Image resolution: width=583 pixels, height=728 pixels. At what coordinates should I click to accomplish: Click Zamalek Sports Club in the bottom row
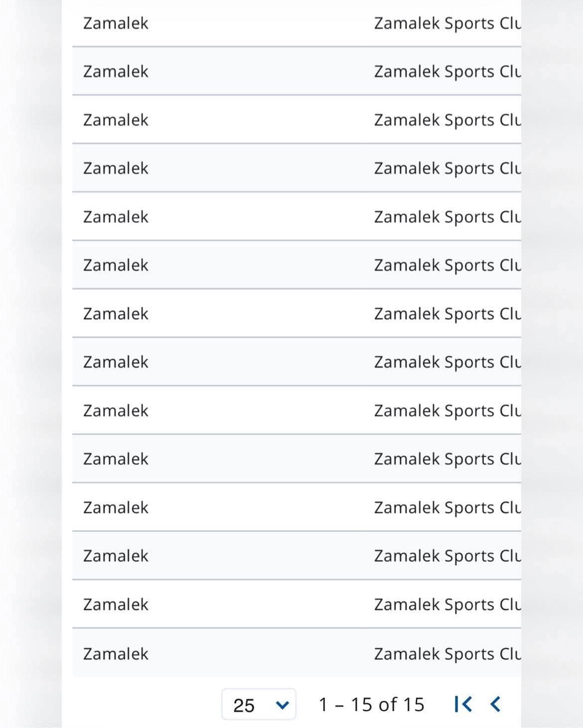click(447, 653)
